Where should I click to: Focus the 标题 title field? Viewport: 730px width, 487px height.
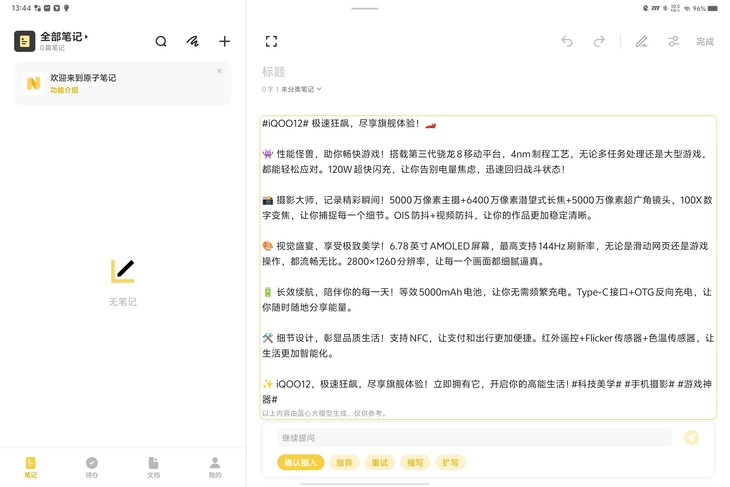pyautogui.click(x=274, y=72)
